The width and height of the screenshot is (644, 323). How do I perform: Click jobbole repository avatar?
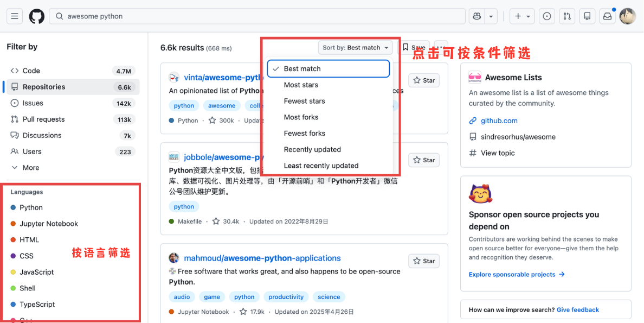click(173, 157)
